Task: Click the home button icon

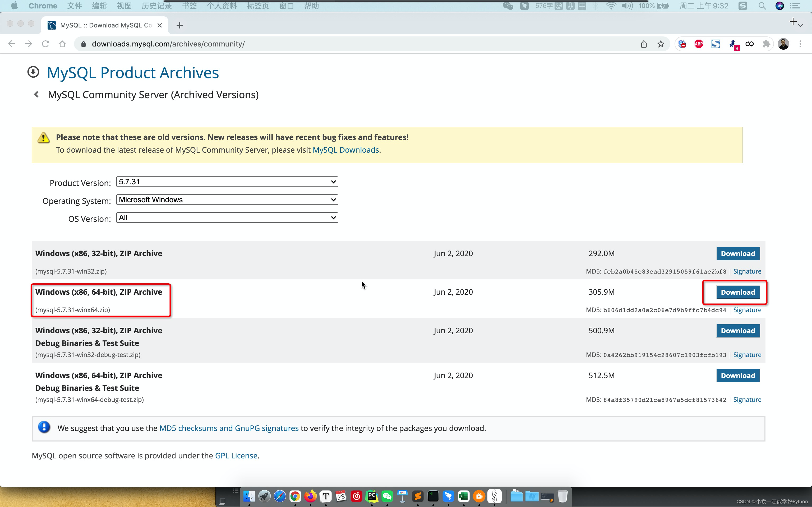Action: [62, 44]
